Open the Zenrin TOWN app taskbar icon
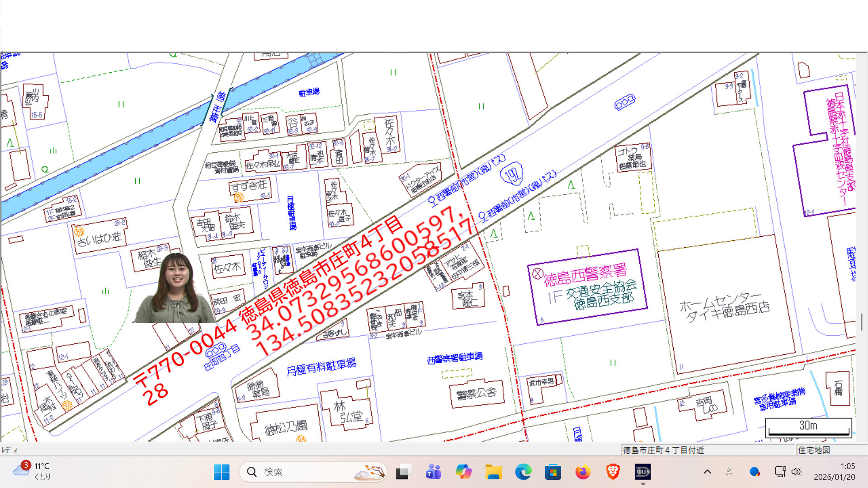 point(642,472)
